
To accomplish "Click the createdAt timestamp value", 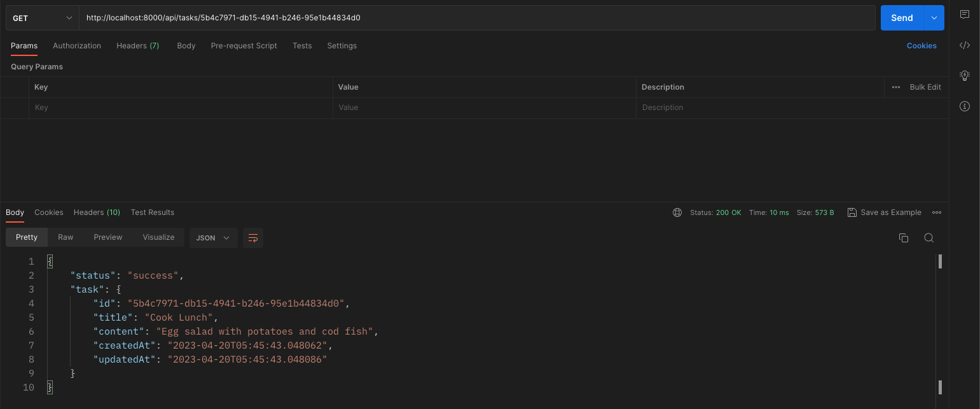I will (247, 345).
